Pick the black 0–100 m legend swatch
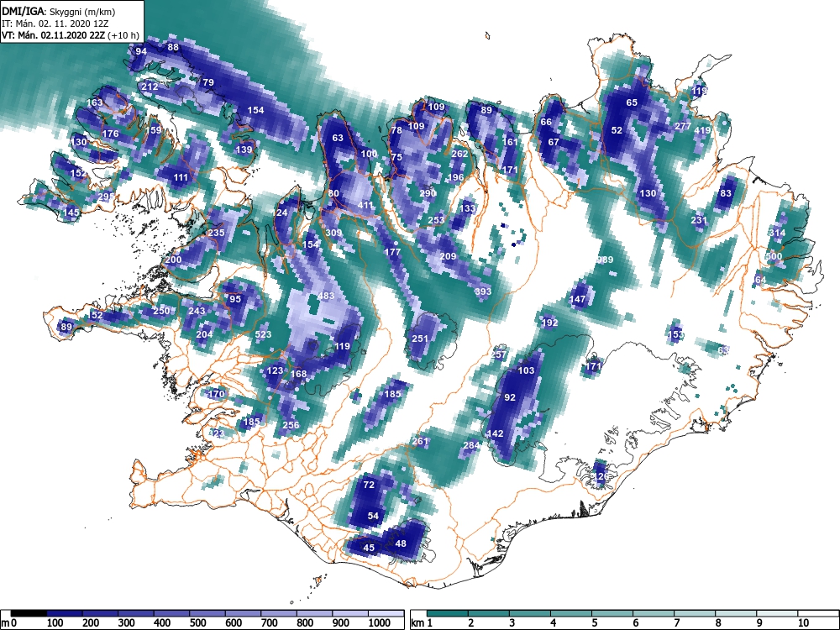Screen dimensions: 840x630 click(x=29, y=613)
